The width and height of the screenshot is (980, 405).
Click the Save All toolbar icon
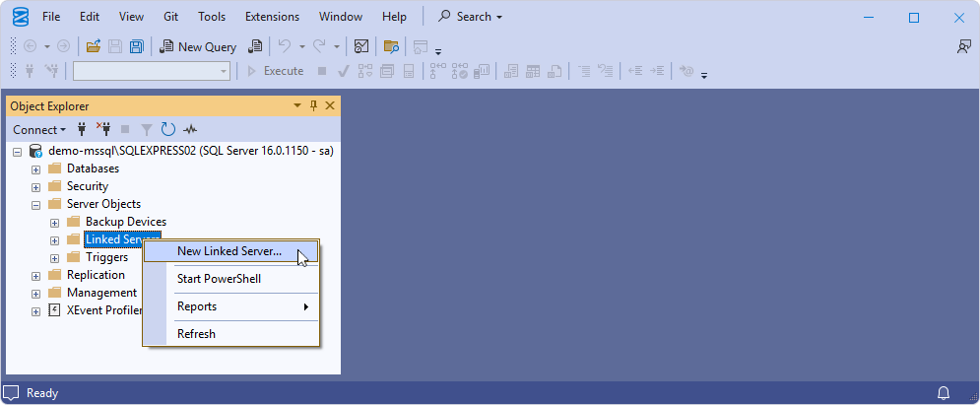[x=137, y=46]
